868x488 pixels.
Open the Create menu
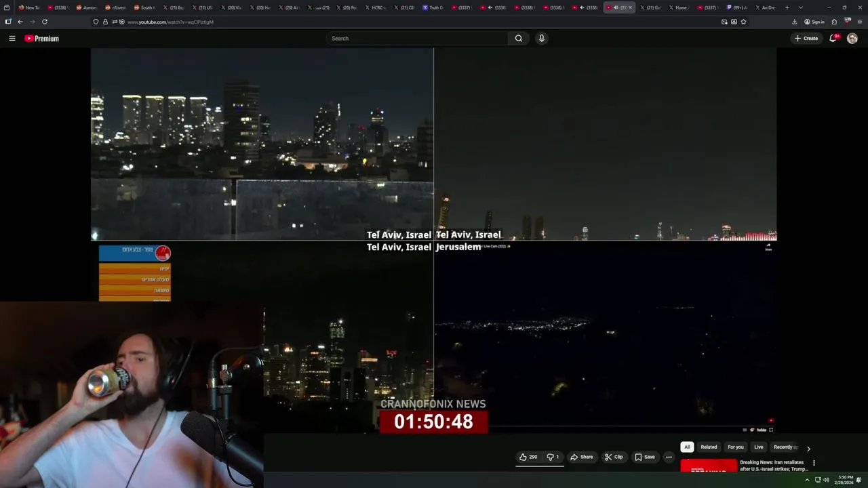click(806, 39)
